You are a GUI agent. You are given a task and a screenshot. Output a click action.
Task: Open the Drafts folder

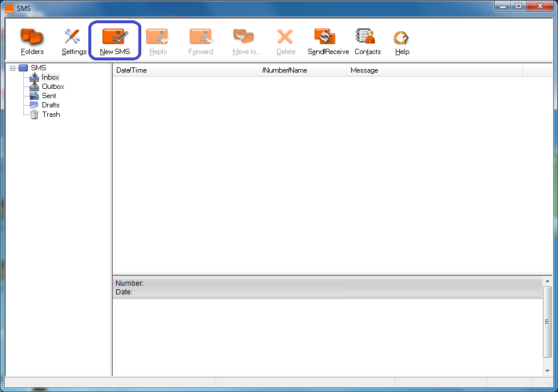pos(51,105)
